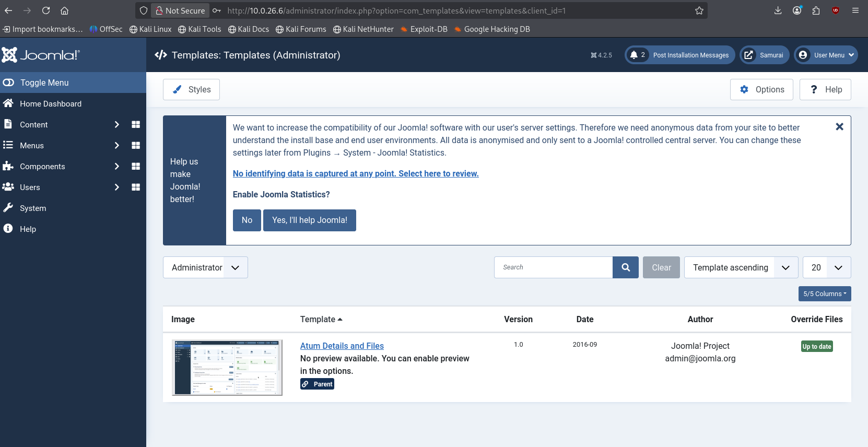The height and width of the screenshot is (447, 868).
Task: Click in the template Search field
Action: pos(554,267)
